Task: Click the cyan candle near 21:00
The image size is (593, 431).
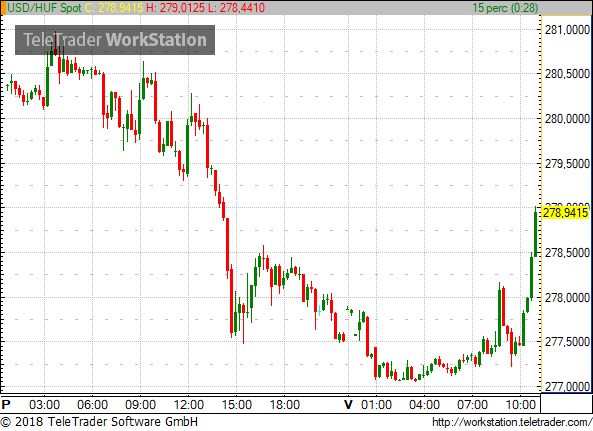Action: [x=320, y=311]
